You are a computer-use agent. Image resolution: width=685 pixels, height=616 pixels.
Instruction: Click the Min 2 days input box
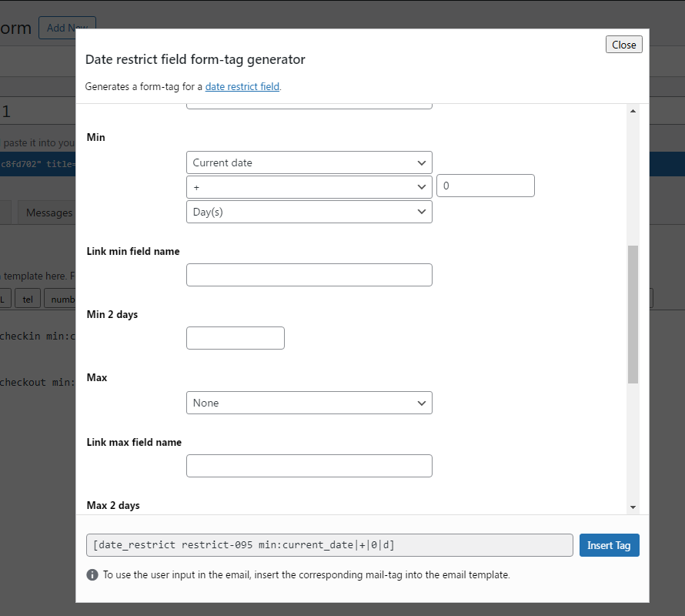point(236,338)
